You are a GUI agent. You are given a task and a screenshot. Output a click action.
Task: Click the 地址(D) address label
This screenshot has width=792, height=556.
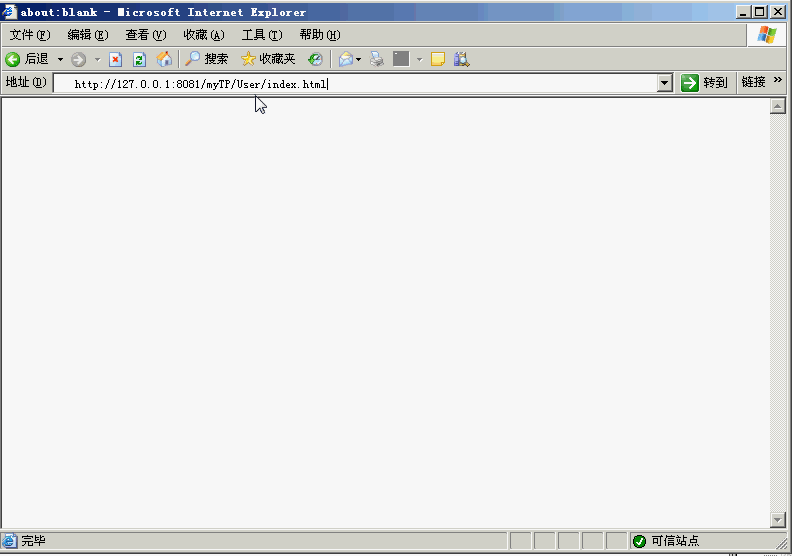tap(26, 82)
